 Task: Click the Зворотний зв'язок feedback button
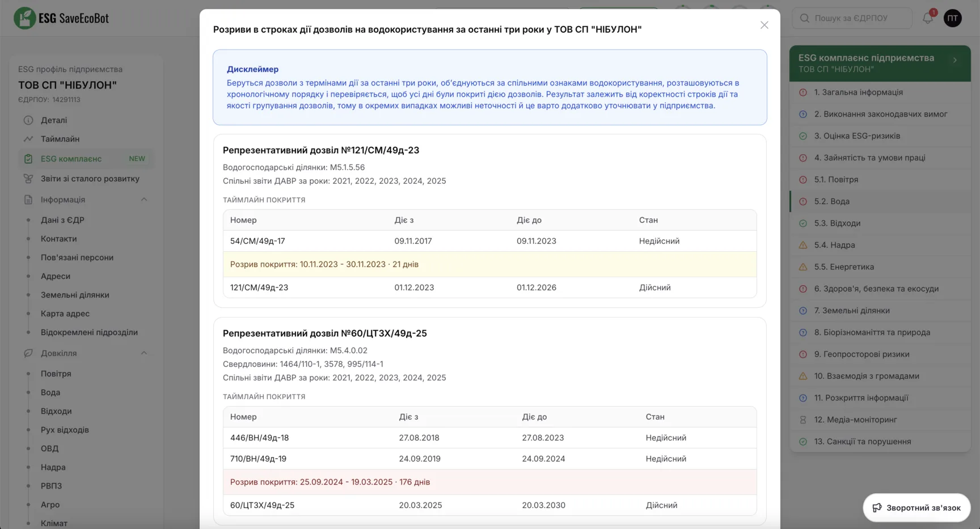(916, 507)
